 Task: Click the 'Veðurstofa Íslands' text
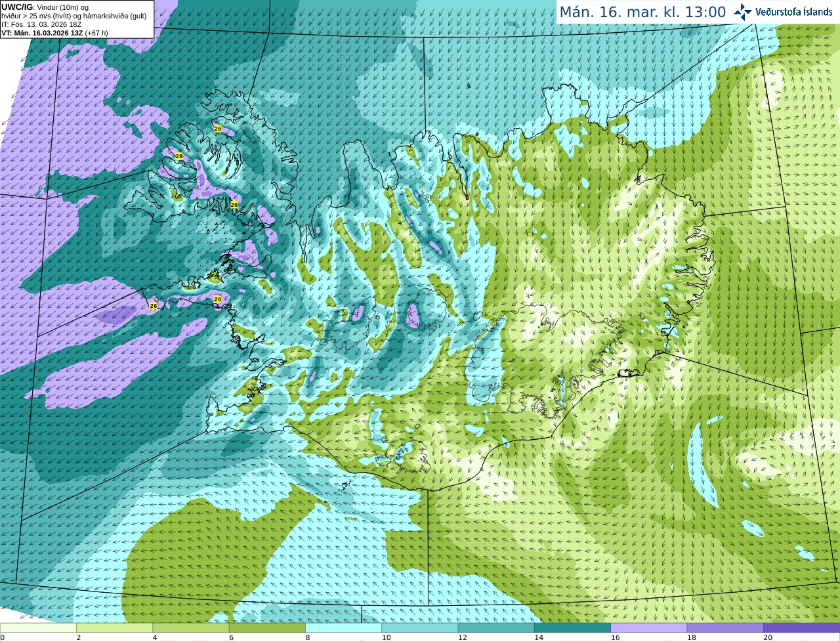click(x=794, y=11)
